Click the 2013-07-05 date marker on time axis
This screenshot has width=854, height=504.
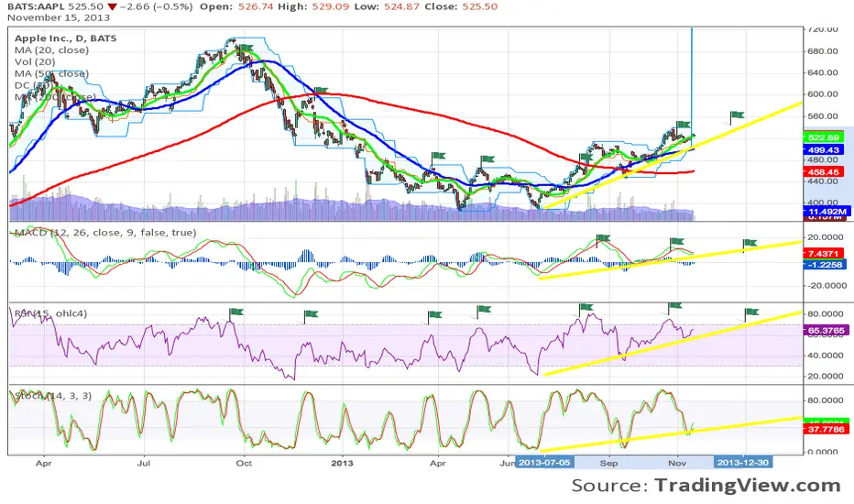coord(544,463)
